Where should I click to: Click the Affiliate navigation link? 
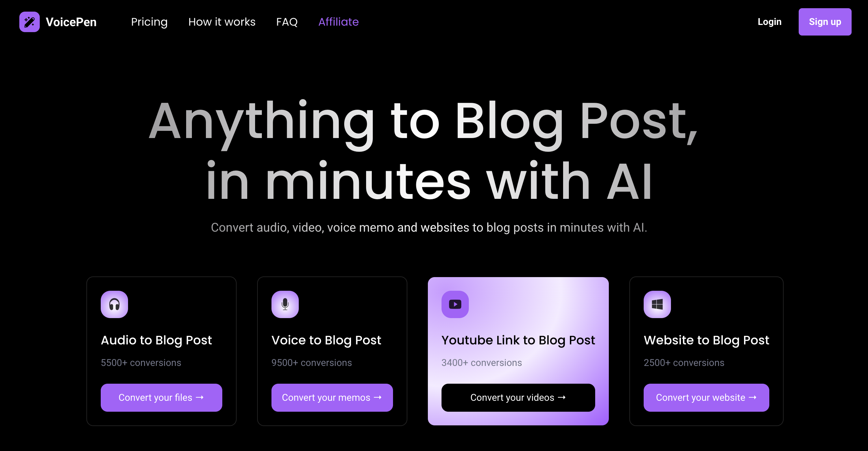[339, 22]
